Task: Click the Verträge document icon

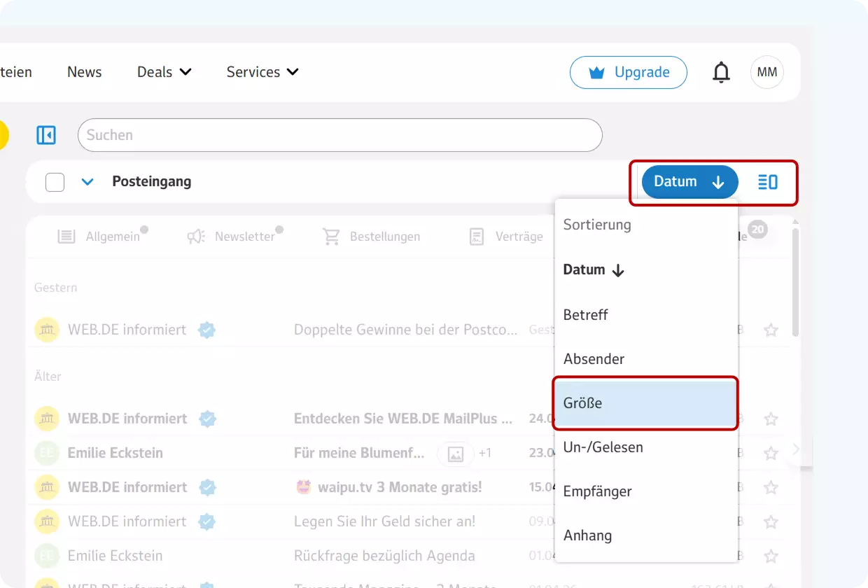Action: coord(476,236)
